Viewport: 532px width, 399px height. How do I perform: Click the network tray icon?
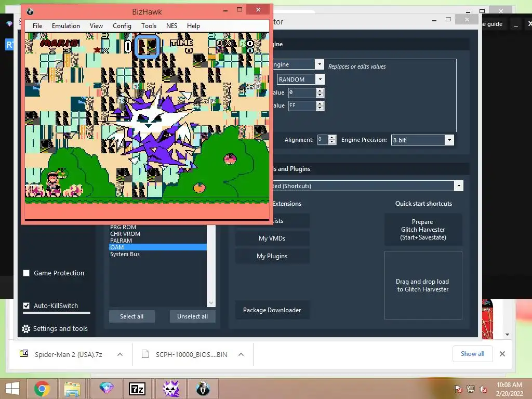pyautogui.click(x=471, y=389)
